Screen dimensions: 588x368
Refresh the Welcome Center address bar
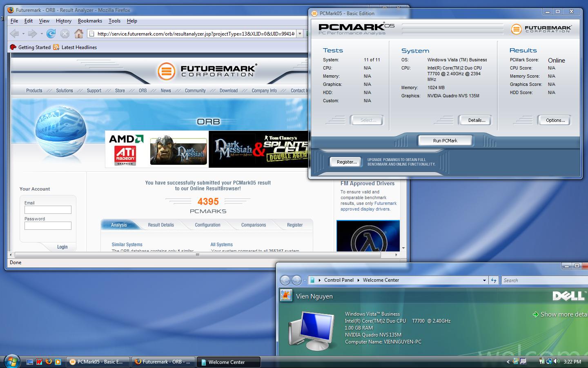coord(494,280)
